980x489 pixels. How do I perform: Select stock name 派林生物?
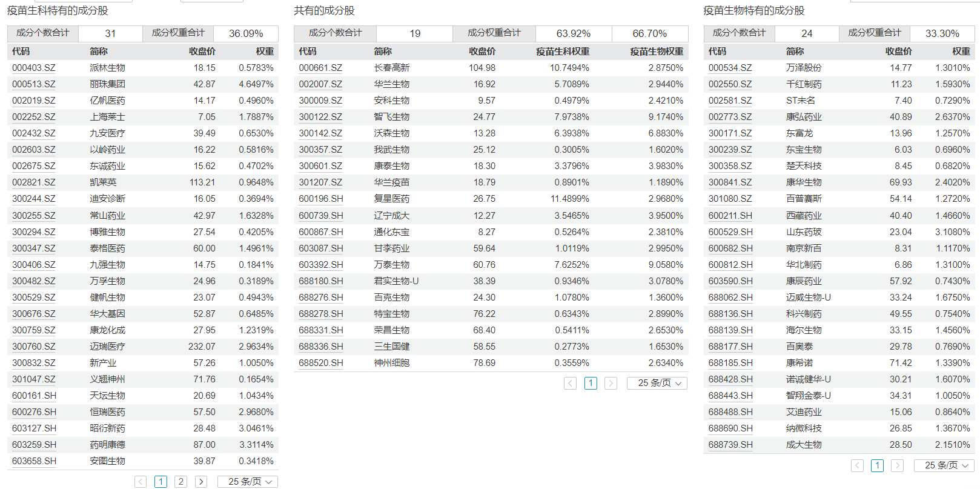pos(107,68)
